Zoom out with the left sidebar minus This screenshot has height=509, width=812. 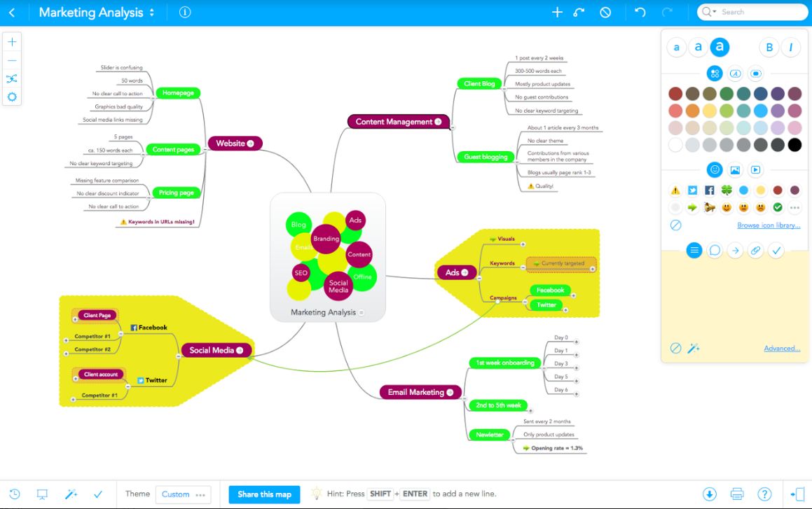12,60
